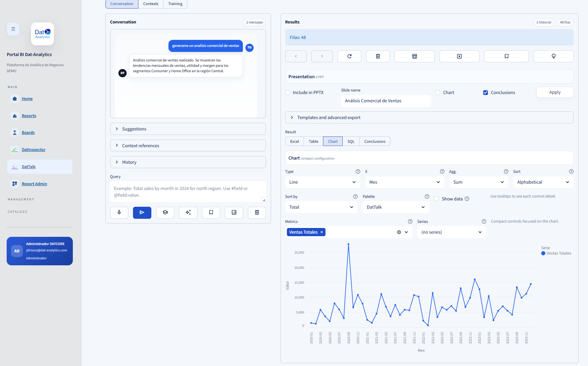Click the sparkles AI enhance button
This screenshot has width=588, height=366.
click(x=188, y=212)
